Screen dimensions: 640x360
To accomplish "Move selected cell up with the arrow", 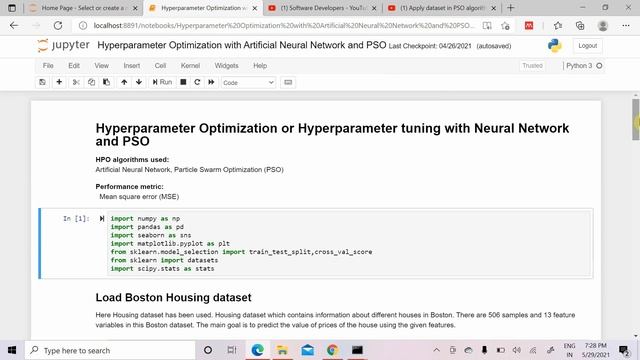I will [x=124, y=82].
